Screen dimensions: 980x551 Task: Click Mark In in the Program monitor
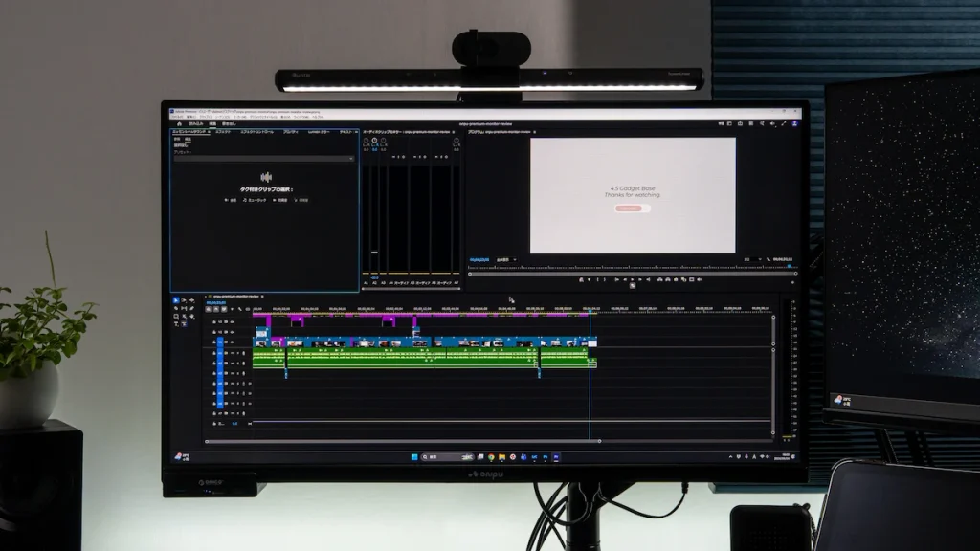pyautogui.click(x=597, y=280)
